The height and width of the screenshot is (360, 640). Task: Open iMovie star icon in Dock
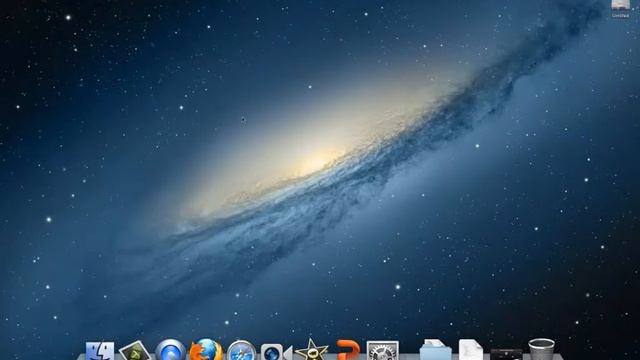point(311,350)
